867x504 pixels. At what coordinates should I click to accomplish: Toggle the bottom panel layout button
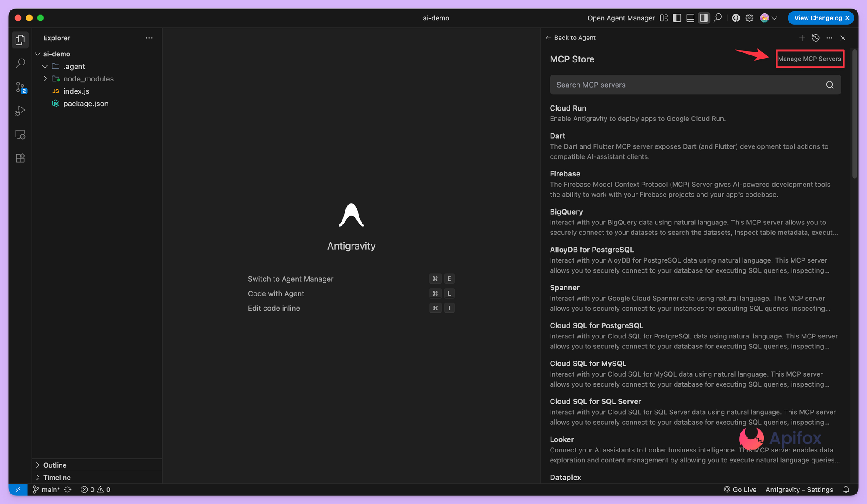[690, 18]
